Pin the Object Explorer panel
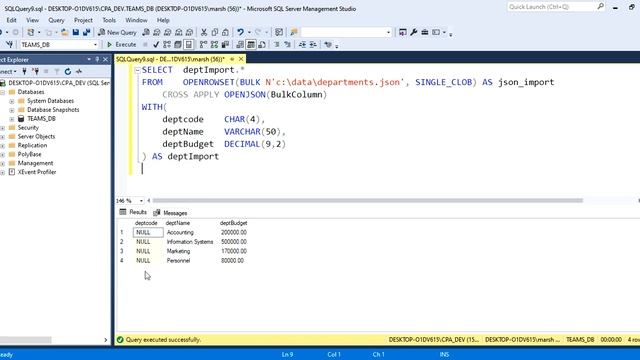The image size is (640, 360). coord(97,60)
